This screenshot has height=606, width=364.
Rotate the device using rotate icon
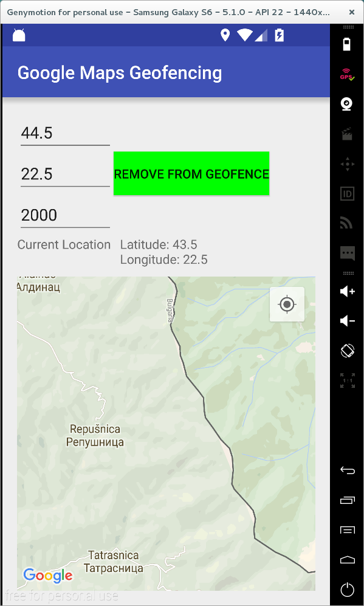[347, 351]
